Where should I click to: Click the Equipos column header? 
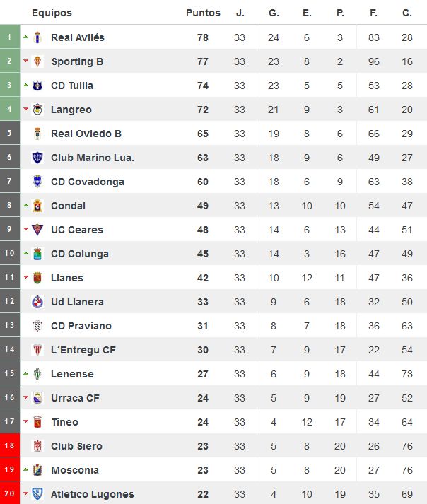[x=52, y=13]
